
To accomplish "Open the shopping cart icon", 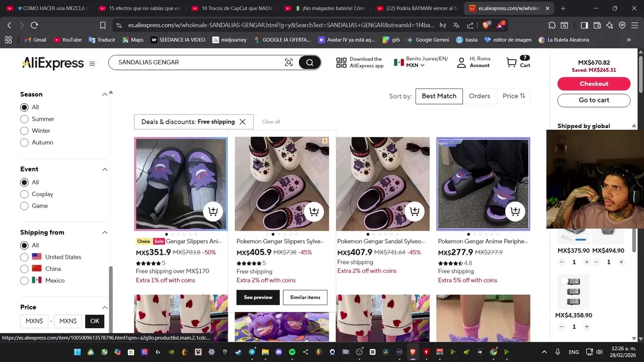I will pos(512,62).
